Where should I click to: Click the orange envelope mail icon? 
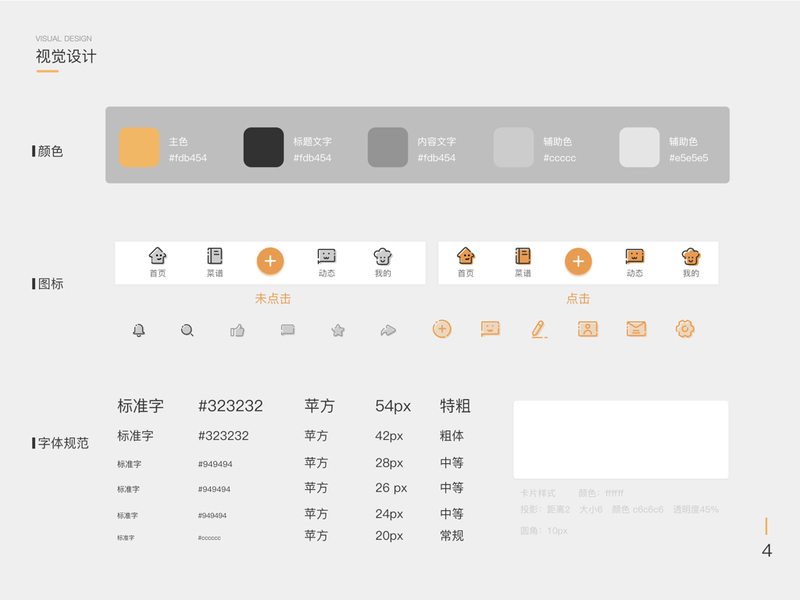click(636, 329)
